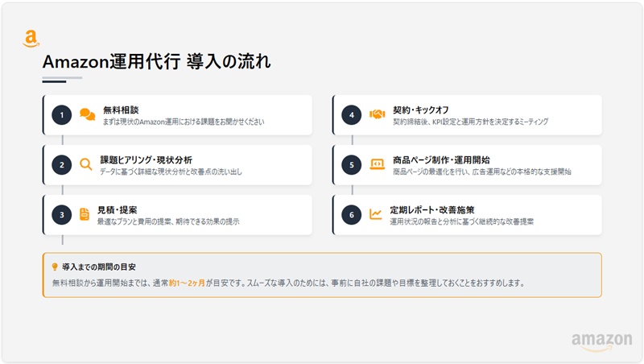
Task: Click the magnifier icon for 課題ヒアリング
Action: tap(86, 164)
